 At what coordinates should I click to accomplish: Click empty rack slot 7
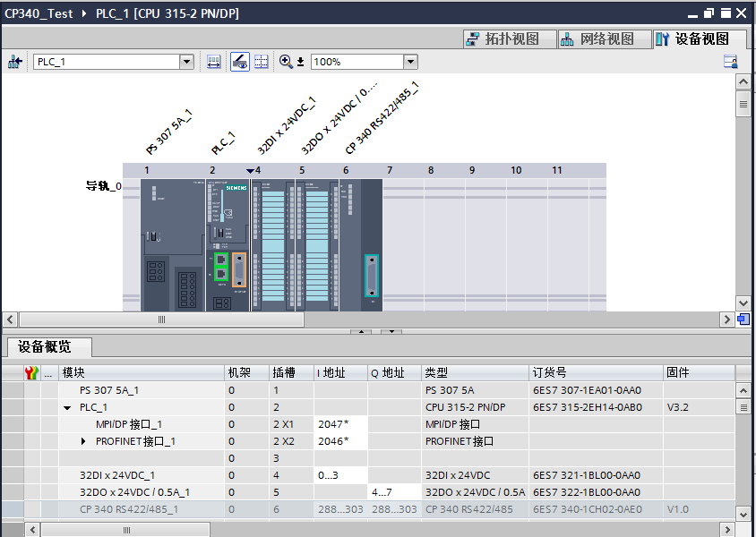(404, 245)
